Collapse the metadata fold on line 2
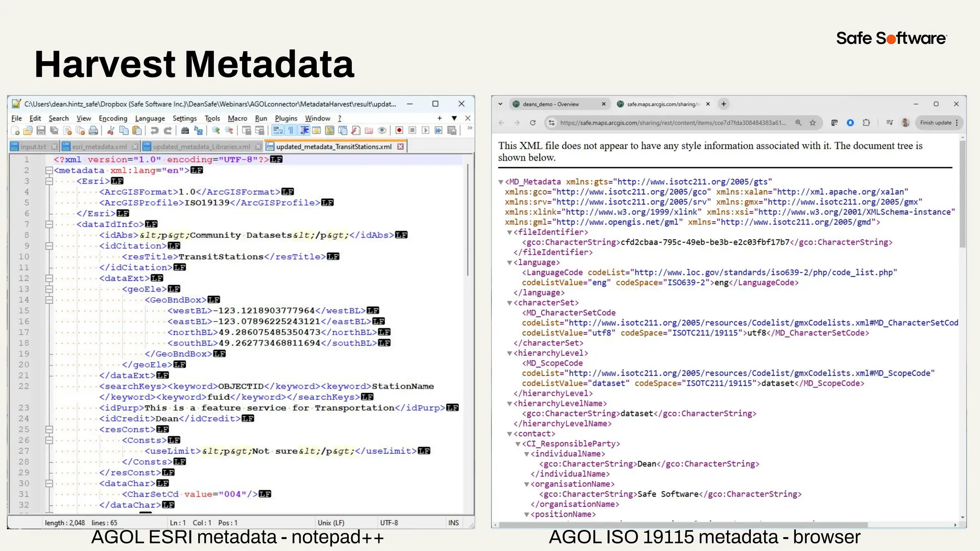Image resolution: width=980 pixels, height=551 pixels. point(49,170)
